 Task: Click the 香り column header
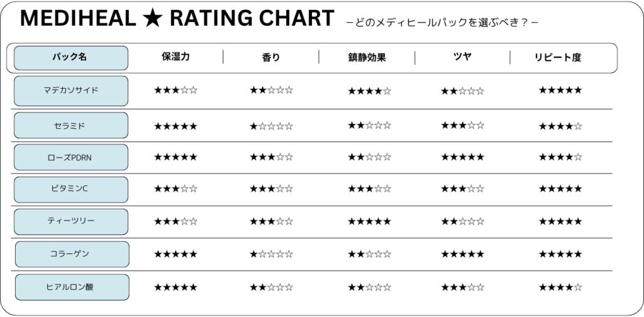click(x=271, y=57)
